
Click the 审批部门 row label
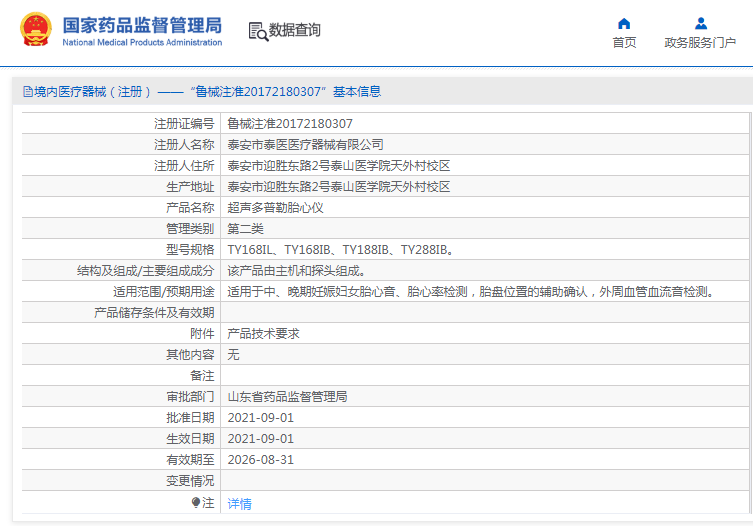click(190, 397)
